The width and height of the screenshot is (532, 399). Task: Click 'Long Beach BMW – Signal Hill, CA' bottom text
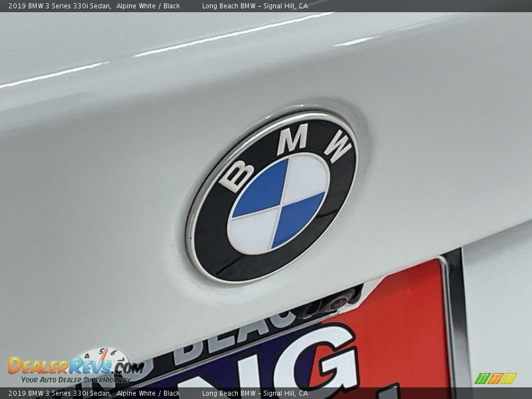[x=255, y=393]
